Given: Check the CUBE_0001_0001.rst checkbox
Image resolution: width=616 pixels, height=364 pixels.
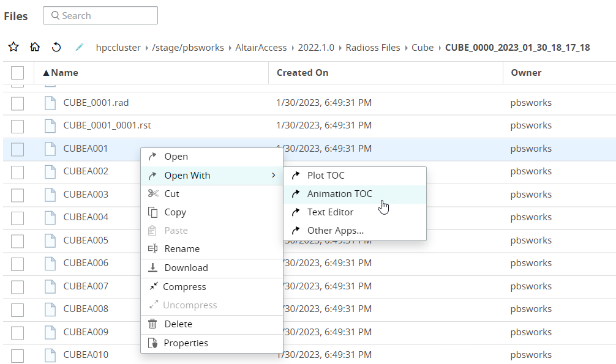Looking at the screenshot, I should click(x=17, y=126).
